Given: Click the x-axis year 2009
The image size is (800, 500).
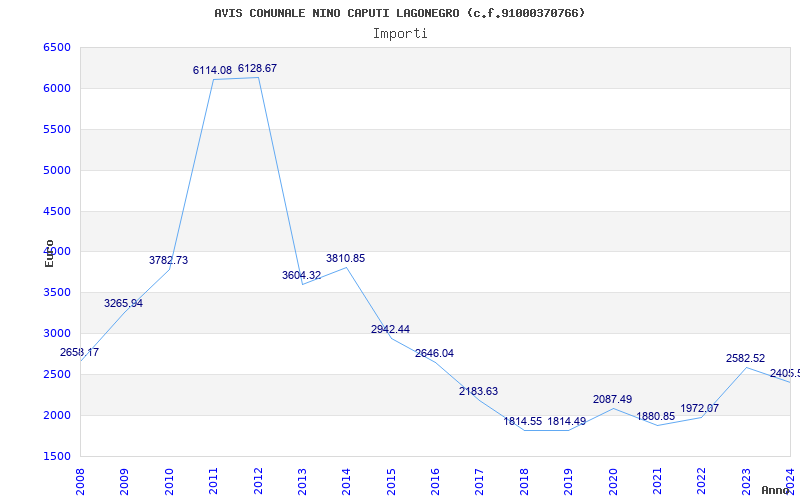Looking at the screenshot, I should click(x=124, y=482).
